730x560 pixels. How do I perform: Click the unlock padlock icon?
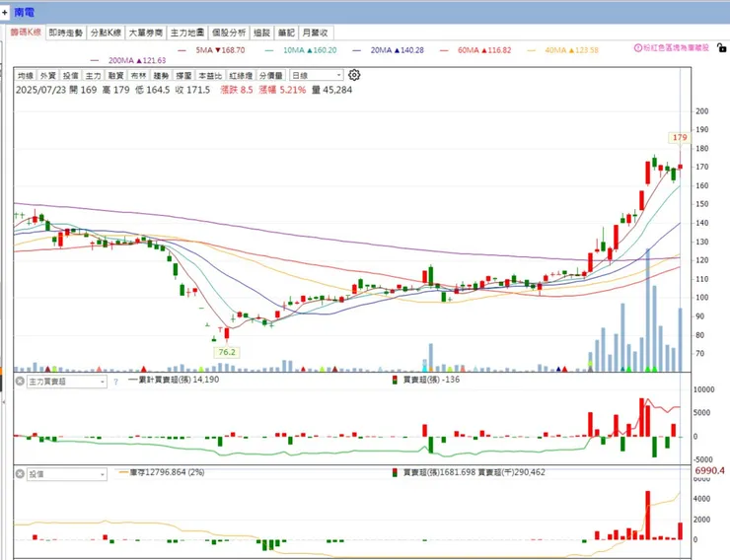click(x=722, y=47)
